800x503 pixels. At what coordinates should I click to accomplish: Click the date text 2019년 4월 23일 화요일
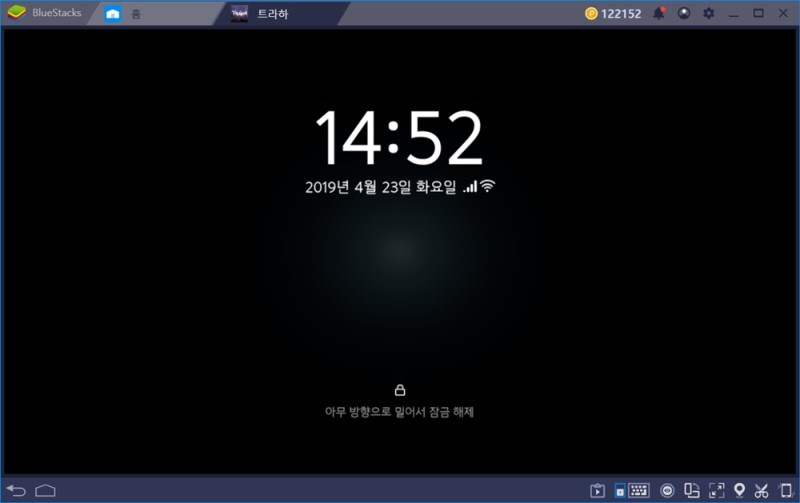click(x=380, y=187)
